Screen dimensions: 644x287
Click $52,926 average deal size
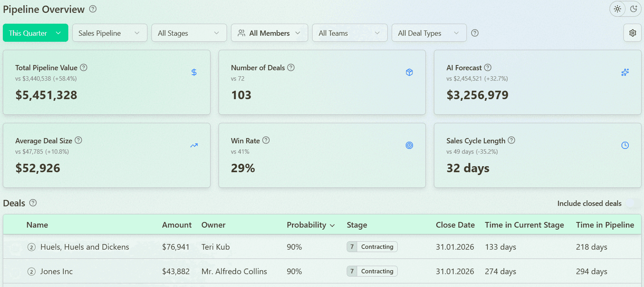pos(38,168)
